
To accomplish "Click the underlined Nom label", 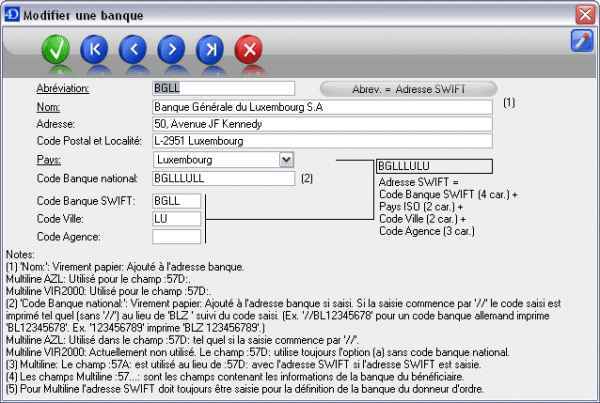I will pyautogui.click(x=48, y=107).
